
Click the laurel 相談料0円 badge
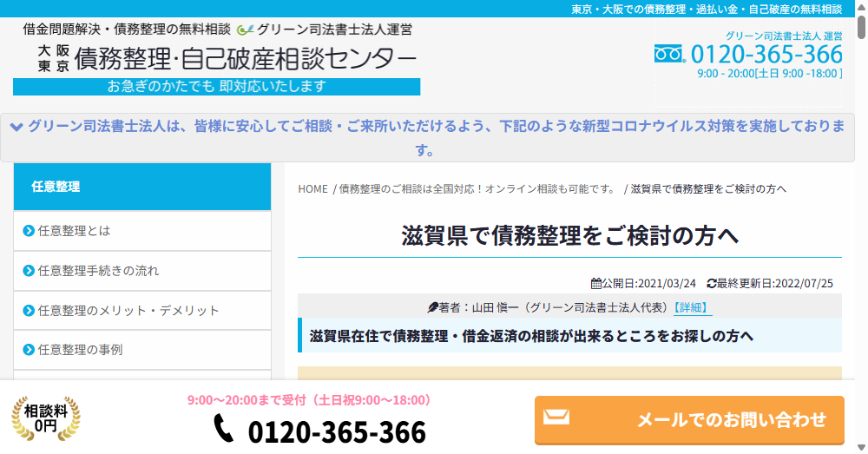[45, 418]
